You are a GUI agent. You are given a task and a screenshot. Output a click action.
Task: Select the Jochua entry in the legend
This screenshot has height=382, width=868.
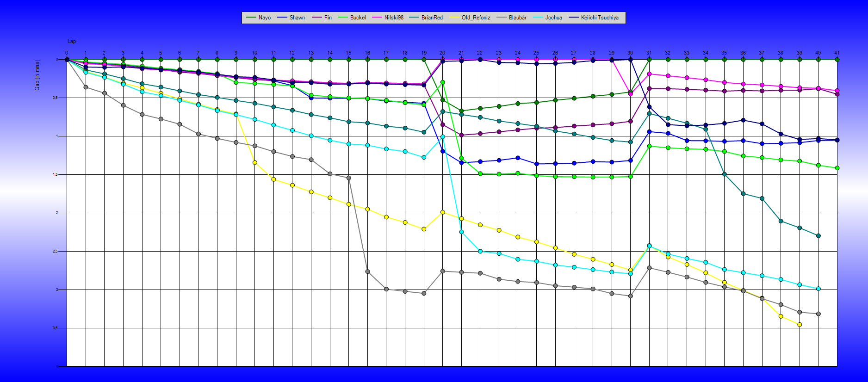pos(547,18)
